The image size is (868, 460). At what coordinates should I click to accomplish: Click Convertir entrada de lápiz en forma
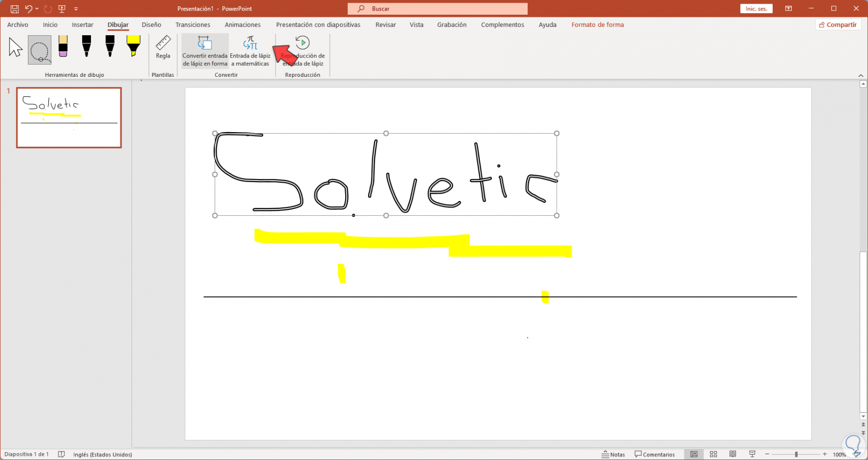point(205,51)
